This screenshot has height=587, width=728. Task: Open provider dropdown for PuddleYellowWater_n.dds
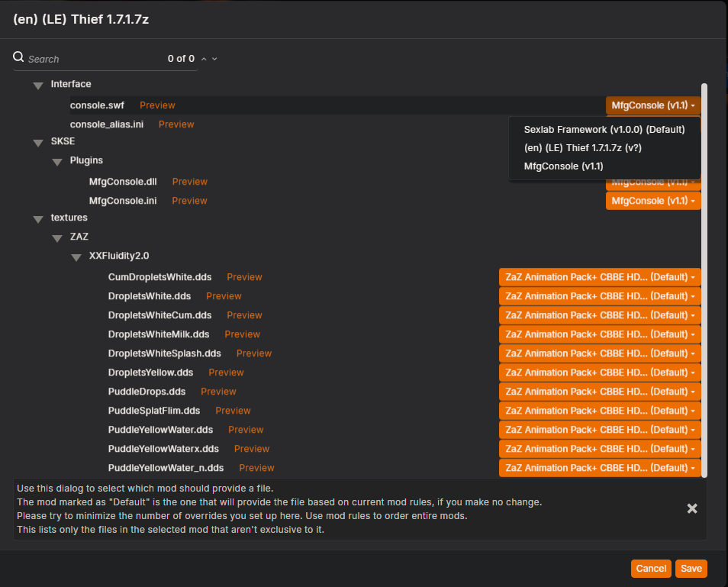(600, 468)
